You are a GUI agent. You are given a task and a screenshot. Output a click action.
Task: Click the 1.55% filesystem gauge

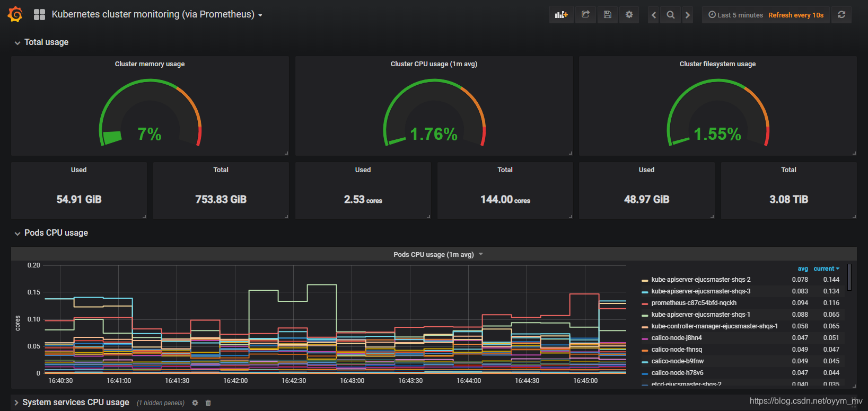[x=717, y=113]
